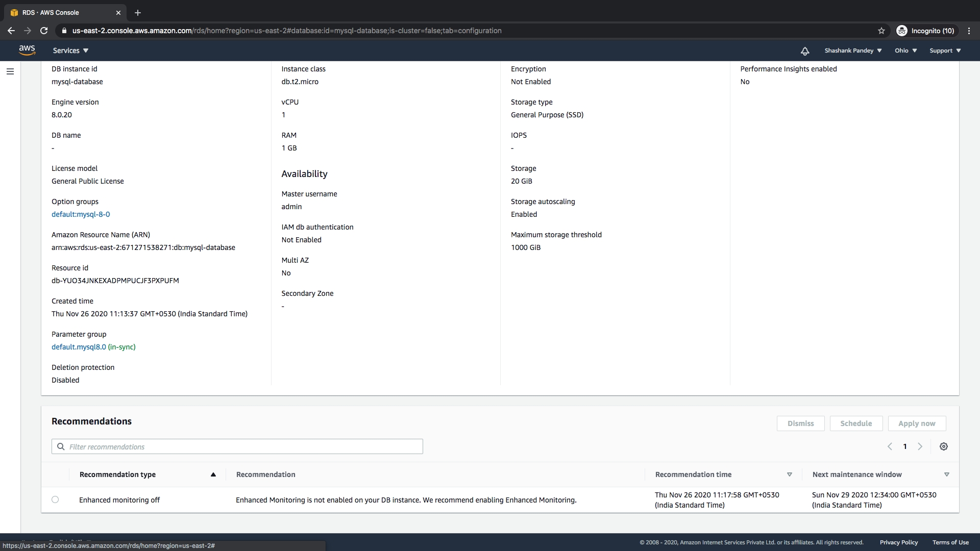980x551 pixels.
Task: Click the AWS logo home icon
Action: (x=27, y=50)
